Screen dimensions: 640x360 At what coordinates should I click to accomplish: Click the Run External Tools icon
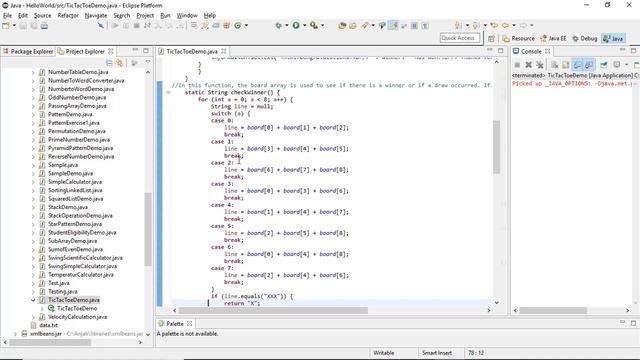point(314,26)
